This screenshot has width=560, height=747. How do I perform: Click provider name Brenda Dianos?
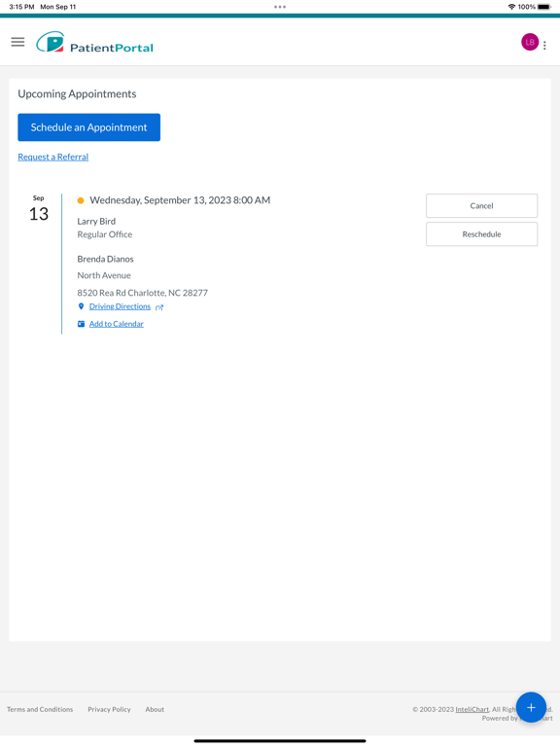(x=105, y=259)
